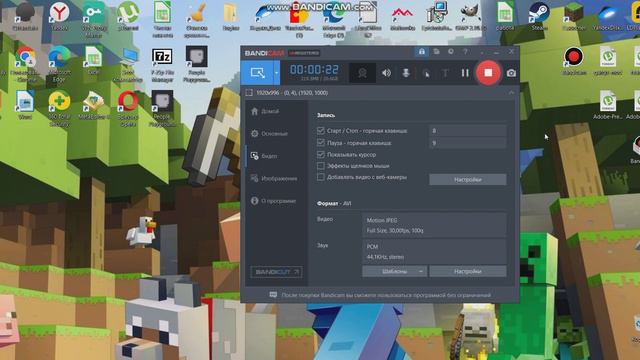640x360 pixels.
Task: Click Настройки button in Запись section
Action: [x=468, y=180]
